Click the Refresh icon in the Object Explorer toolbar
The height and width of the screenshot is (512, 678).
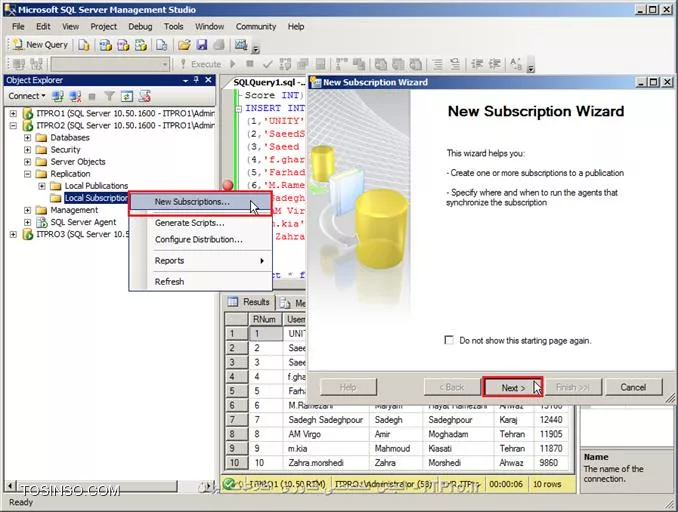coord(127,96)
